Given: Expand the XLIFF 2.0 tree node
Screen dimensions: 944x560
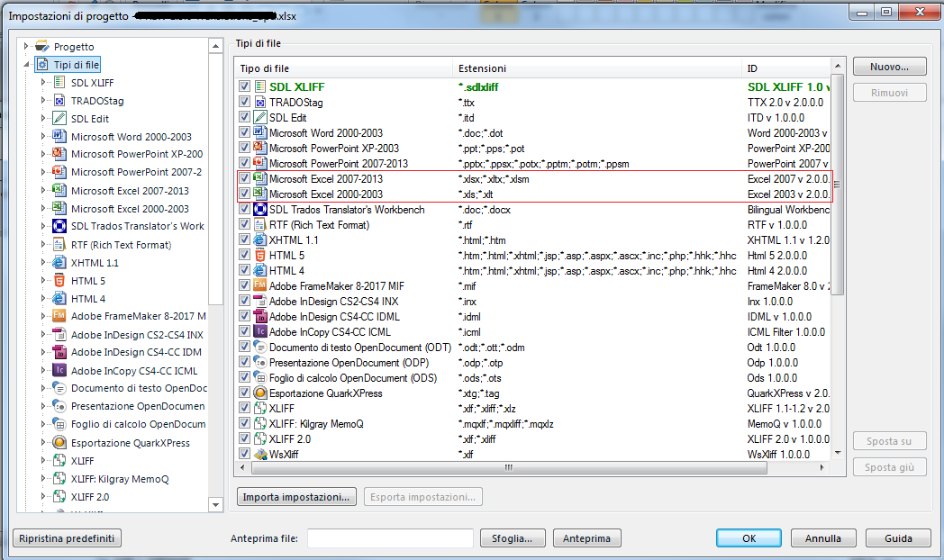Looking at the screenshot, I should (x=42, y=497).
